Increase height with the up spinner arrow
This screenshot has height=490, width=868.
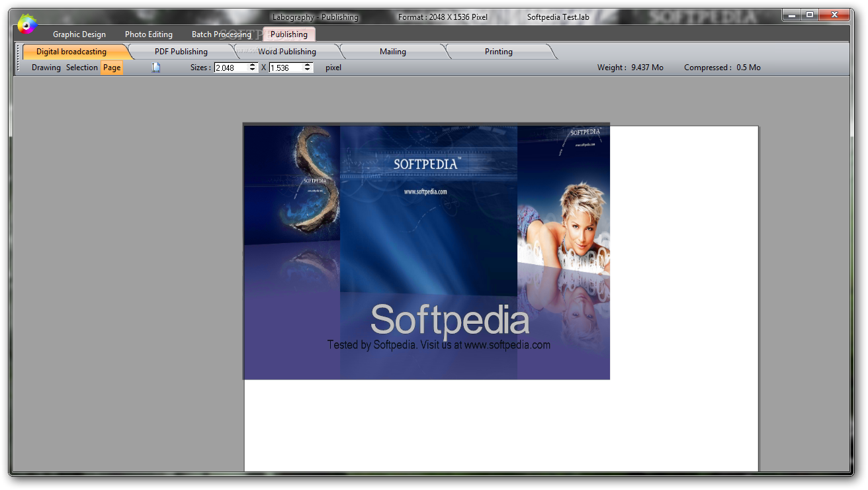click(308, 65)
